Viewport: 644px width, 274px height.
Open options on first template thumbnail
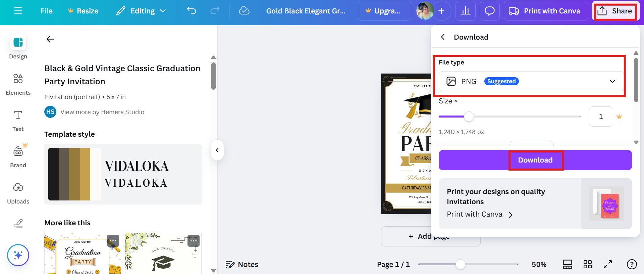[113, 241]
